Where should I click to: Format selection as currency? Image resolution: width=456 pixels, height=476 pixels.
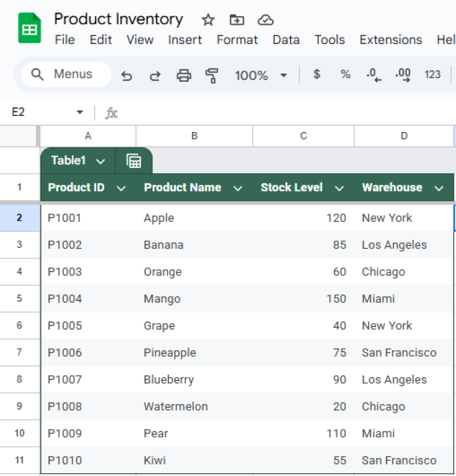coord(316,75)
